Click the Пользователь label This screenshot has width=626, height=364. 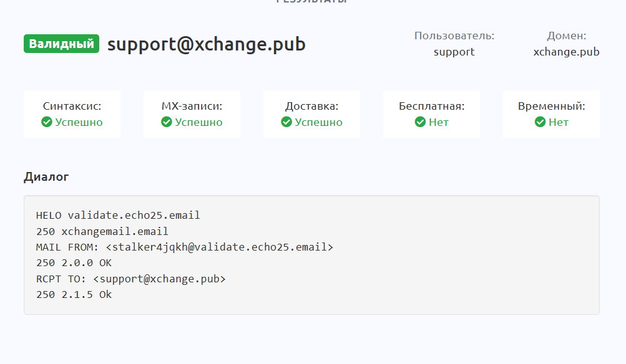click(454, 36)
